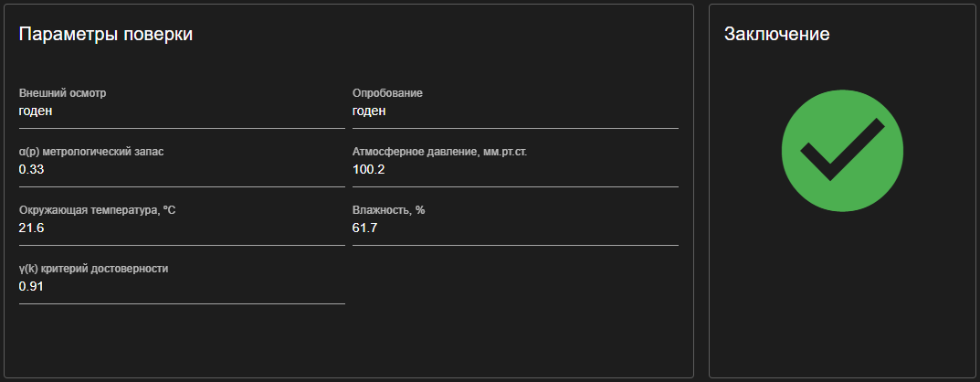Click the underline beneath the 0.91 value

click(x=182, y=302)
